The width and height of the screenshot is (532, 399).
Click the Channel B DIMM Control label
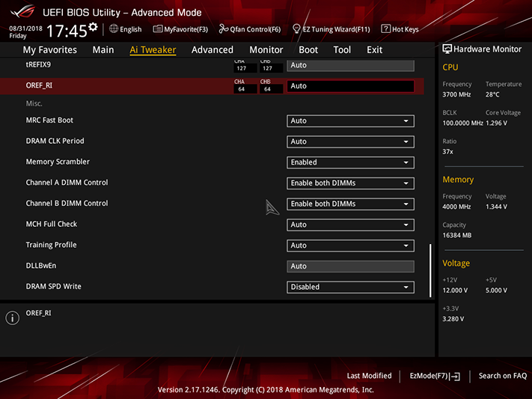coord(67,203)
